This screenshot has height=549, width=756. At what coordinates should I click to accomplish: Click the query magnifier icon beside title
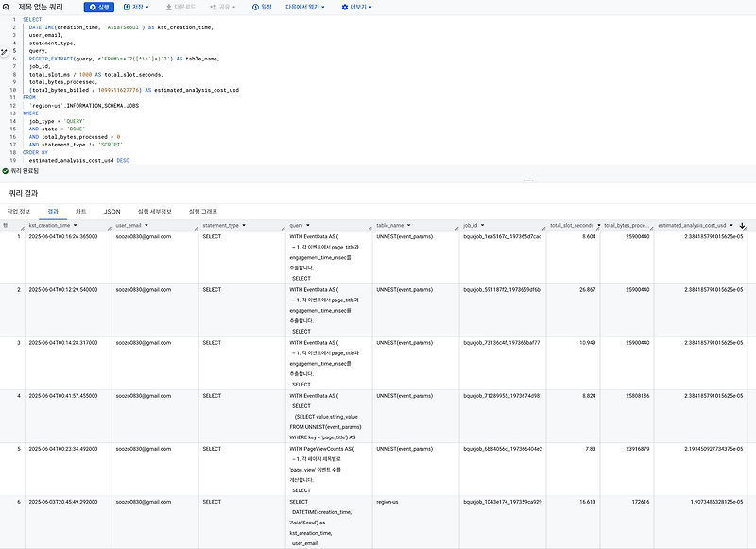coord(6,8)
